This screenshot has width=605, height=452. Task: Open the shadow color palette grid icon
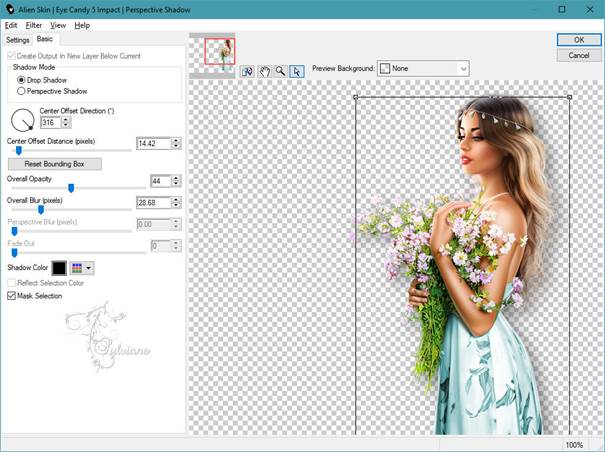77,268
